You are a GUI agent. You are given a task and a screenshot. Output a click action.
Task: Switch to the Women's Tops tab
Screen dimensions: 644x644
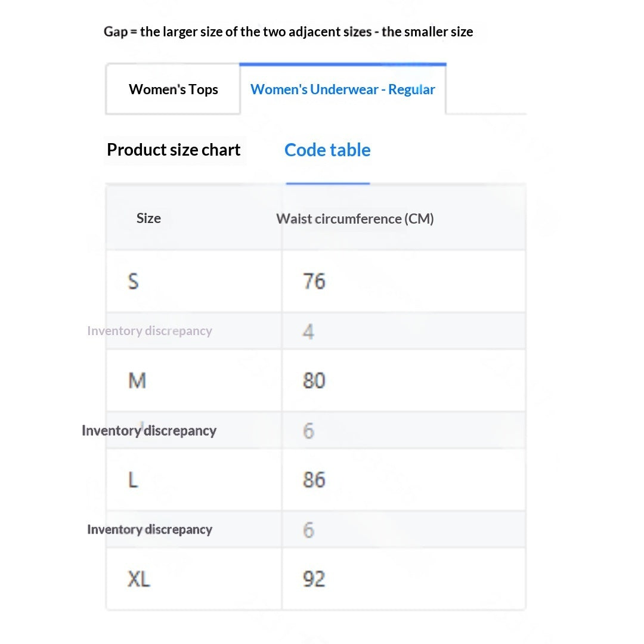173,89
